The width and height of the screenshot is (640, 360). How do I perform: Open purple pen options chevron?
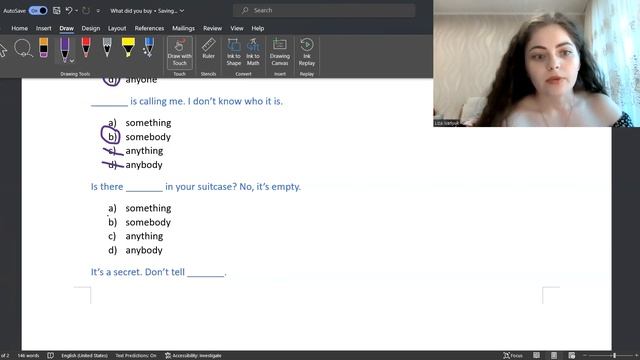[72, 60]
